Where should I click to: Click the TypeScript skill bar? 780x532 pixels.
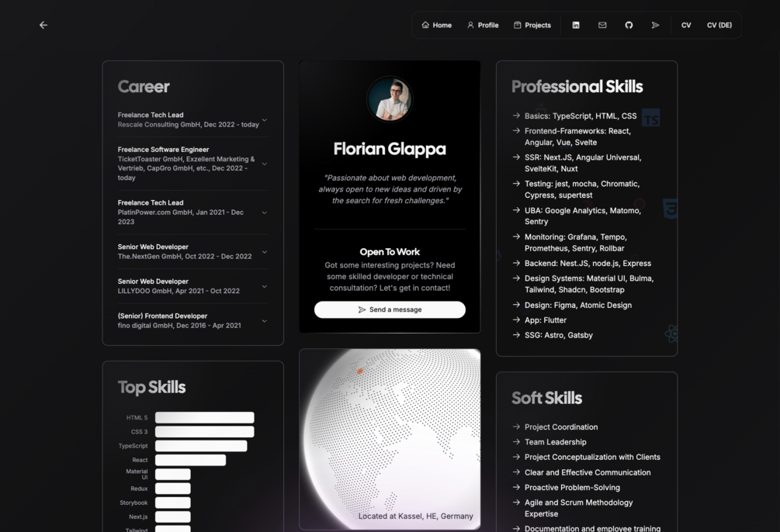[201, 445]
